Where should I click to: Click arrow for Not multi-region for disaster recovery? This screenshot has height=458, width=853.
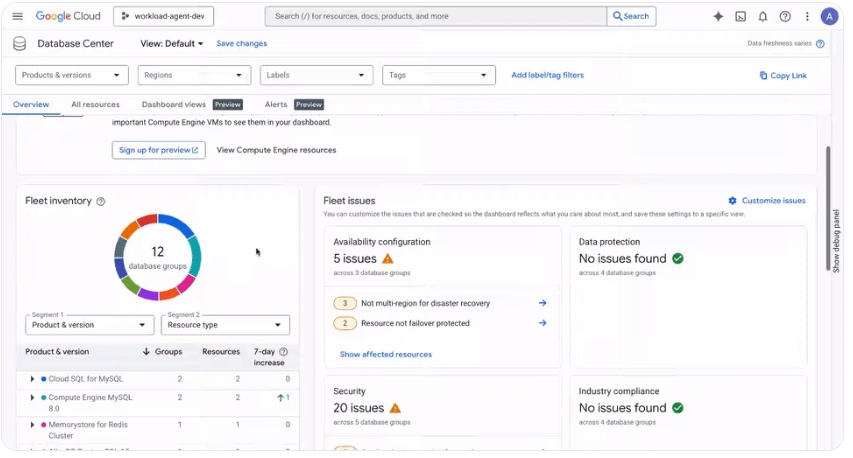click(542, 303)
